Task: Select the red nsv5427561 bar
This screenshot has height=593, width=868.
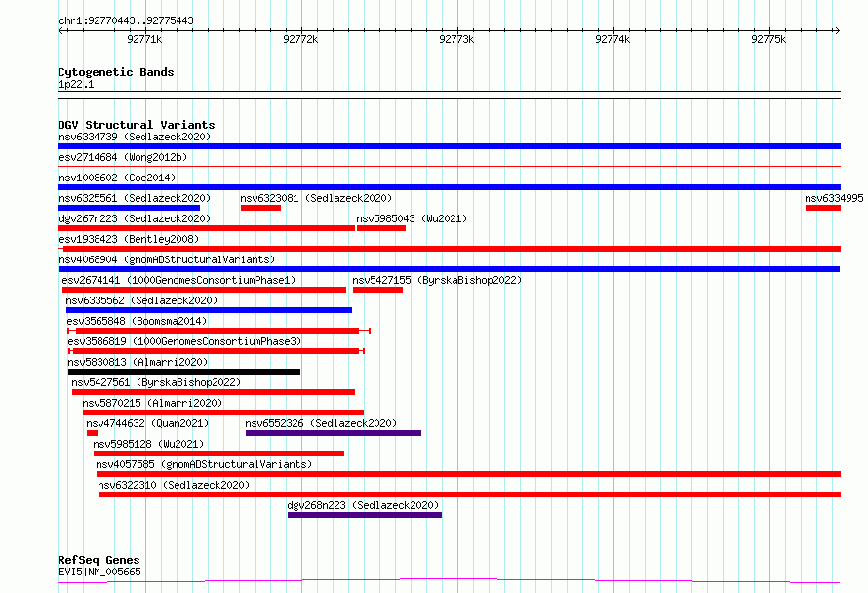Action: [214, 392]
